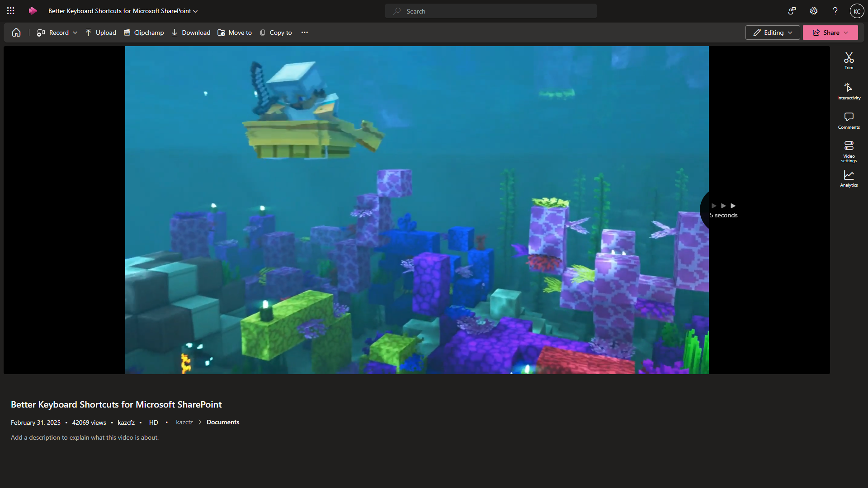Open Video settings panel
This screenshot has width=868, height=488.
pos(849,151)
